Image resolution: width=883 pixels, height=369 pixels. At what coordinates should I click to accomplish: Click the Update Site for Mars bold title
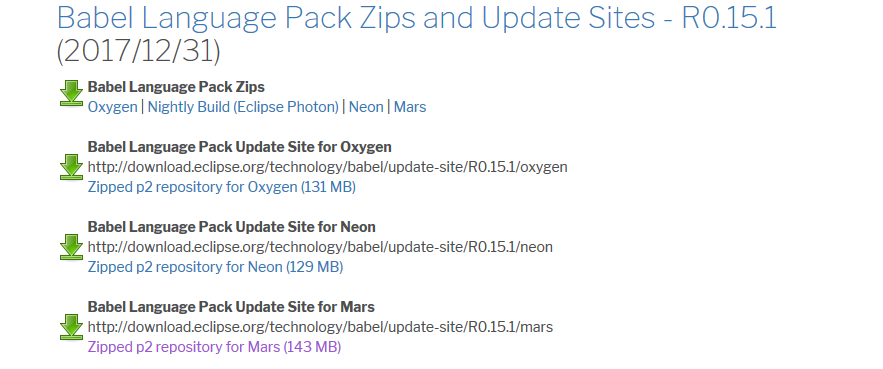click(x=231, y=307)
